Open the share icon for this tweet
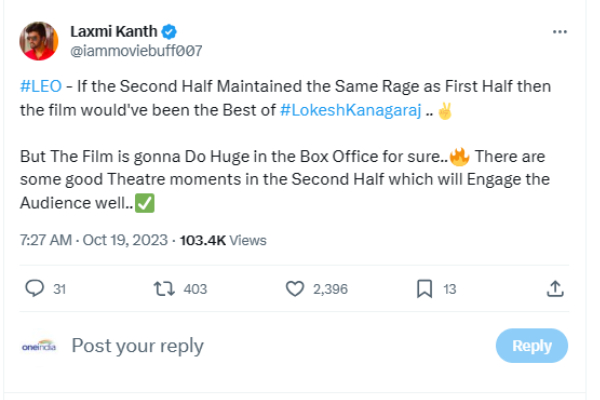 pos(555,289)
